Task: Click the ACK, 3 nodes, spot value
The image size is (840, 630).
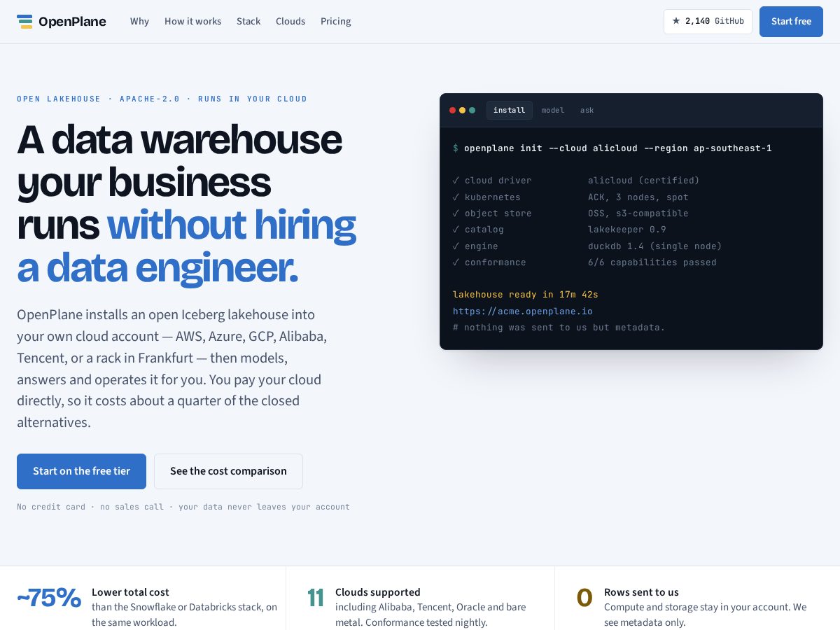Action: pos(638,197)
